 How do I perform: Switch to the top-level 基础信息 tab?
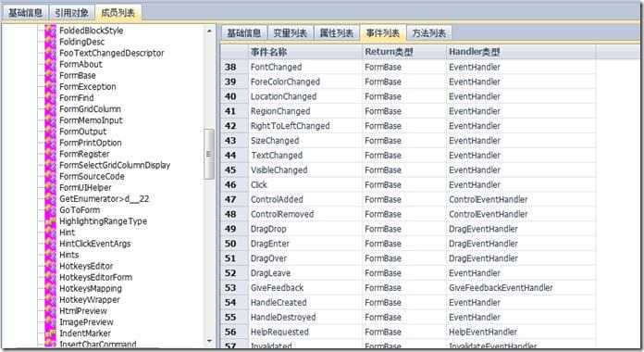tap(26, 13)
